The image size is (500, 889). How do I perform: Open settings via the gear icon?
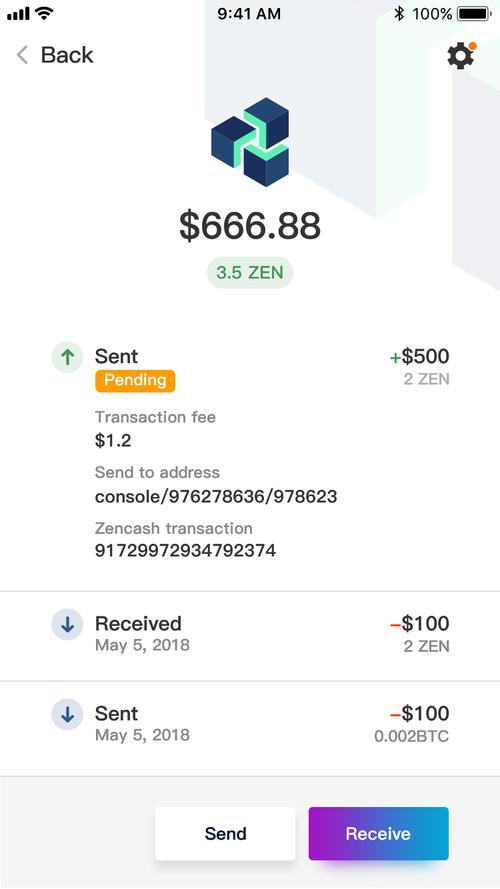click(460, 56)
